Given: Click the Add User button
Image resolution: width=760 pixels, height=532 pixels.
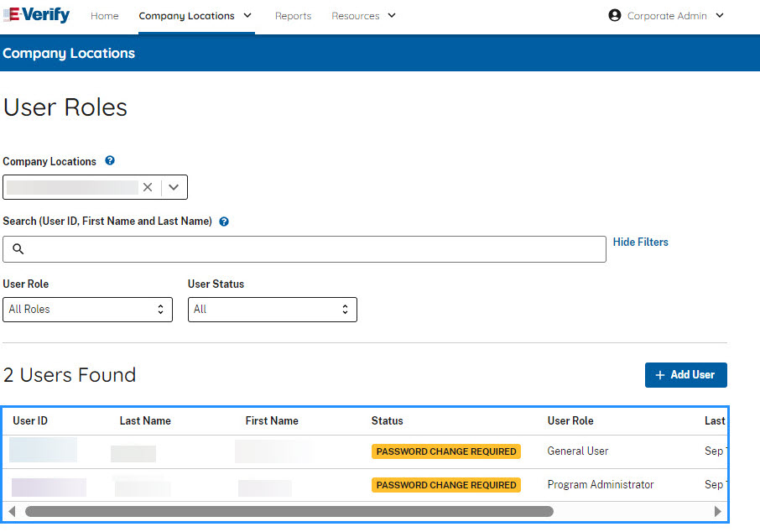Looking at the screenshot, I should pyautogui.click(x=686, y=375).
